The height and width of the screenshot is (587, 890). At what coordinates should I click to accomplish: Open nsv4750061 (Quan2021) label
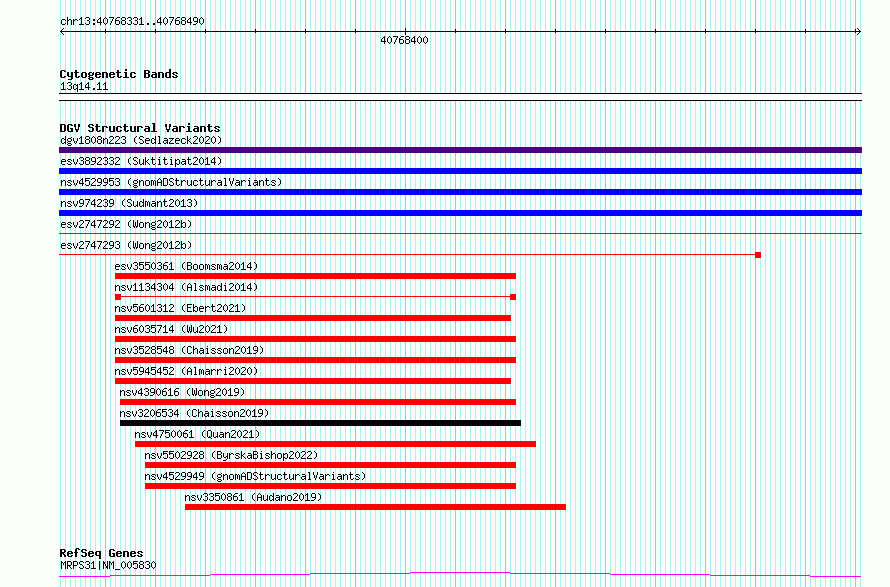tap(197, 434)
